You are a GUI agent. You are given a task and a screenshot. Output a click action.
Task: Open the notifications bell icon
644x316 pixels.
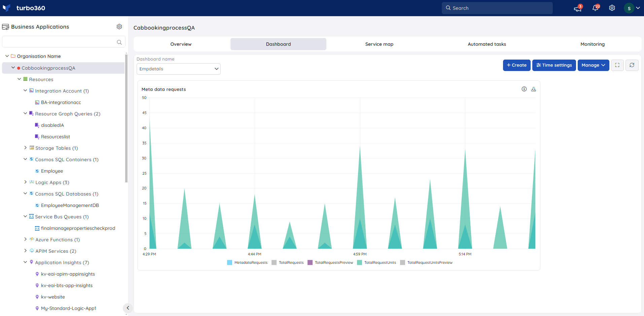coord(595,8)
